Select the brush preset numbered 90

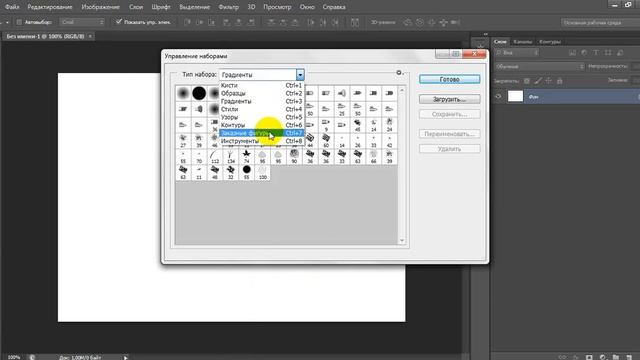(294, 156)
